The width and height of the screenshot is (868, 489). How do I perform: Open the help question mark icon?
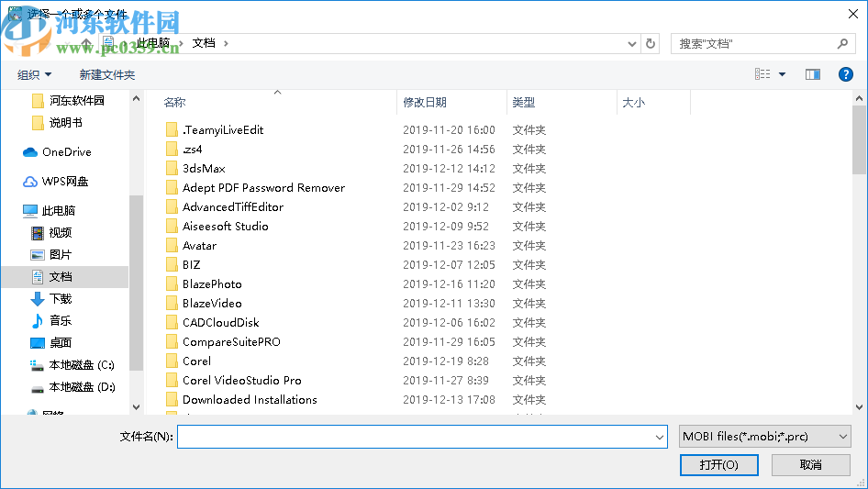[x=845, y=74]
